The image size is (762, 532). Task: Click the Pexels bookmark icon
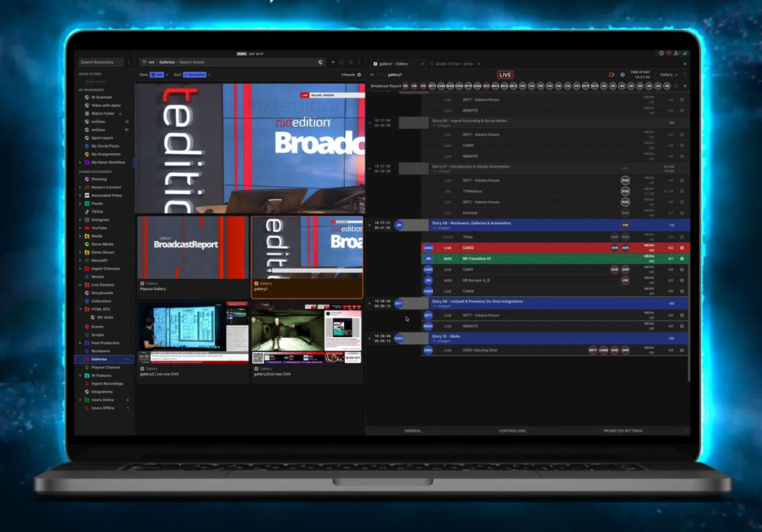(x=87, y=204)
